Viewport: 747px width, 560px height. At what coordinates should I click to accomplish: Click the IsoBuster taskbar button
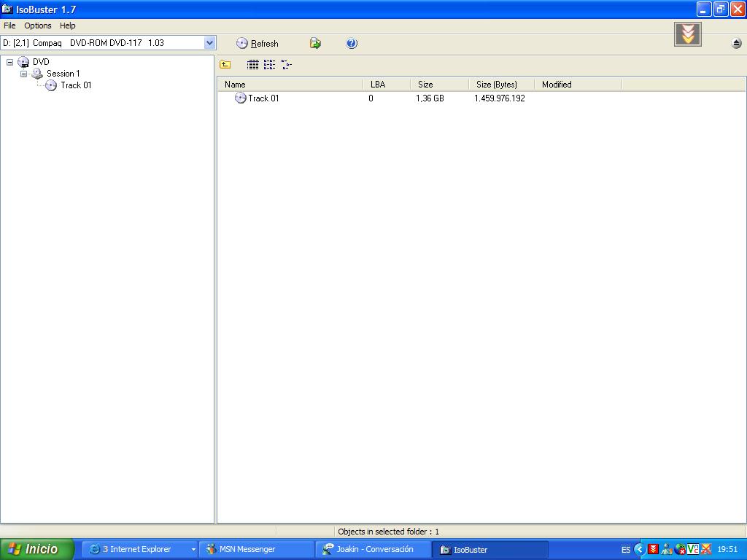pyautogui.click(x=489, y=550)
